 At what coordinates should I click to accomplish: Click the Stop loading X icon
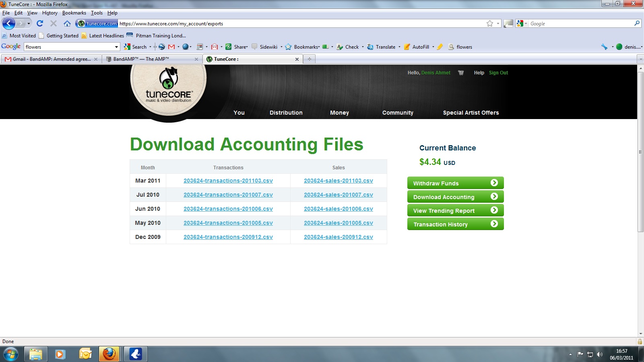(53, 23)
